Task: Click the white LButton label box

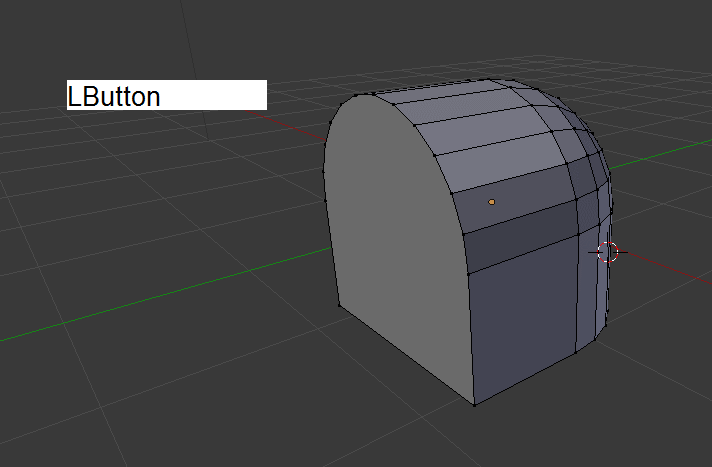Action: 166,95
